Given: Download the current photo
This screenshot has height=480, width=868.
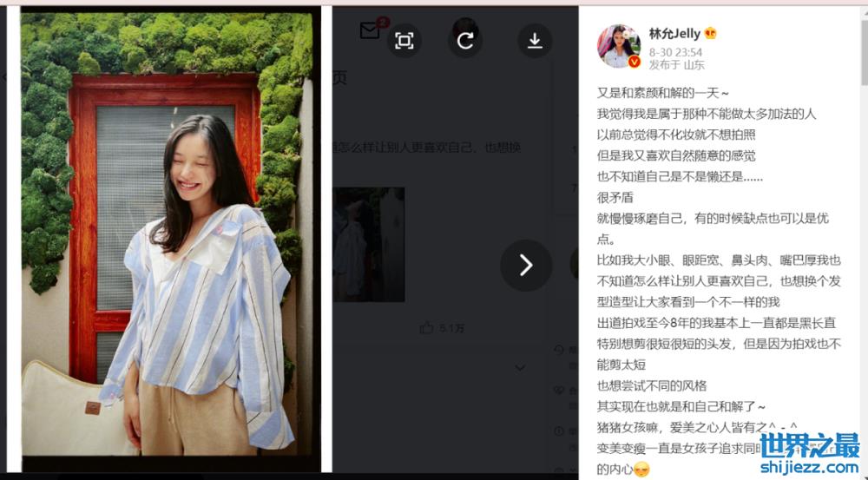Looking at the screenshot, I should 535,41.
